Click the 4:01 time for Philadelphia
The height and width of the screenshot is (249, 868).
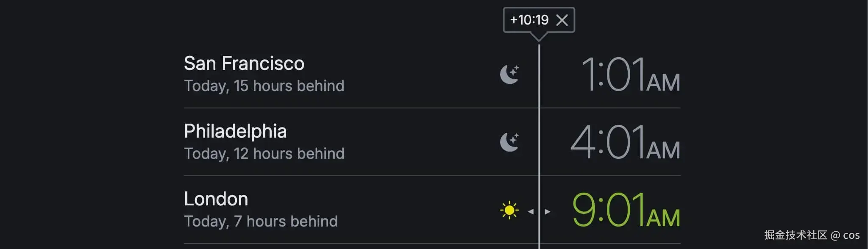pyautogui.click(x=608, y=142)
